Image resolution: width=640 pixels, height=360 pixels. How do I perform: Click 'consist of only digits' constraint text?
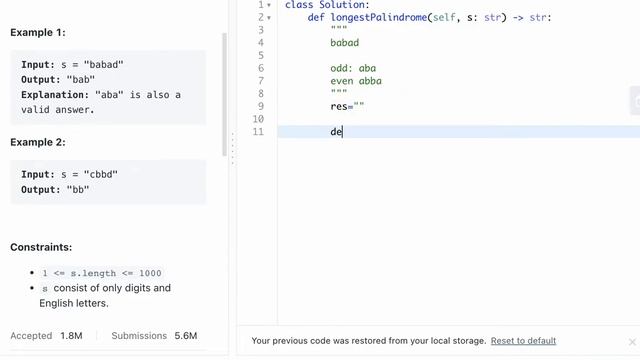coord(105,296)
